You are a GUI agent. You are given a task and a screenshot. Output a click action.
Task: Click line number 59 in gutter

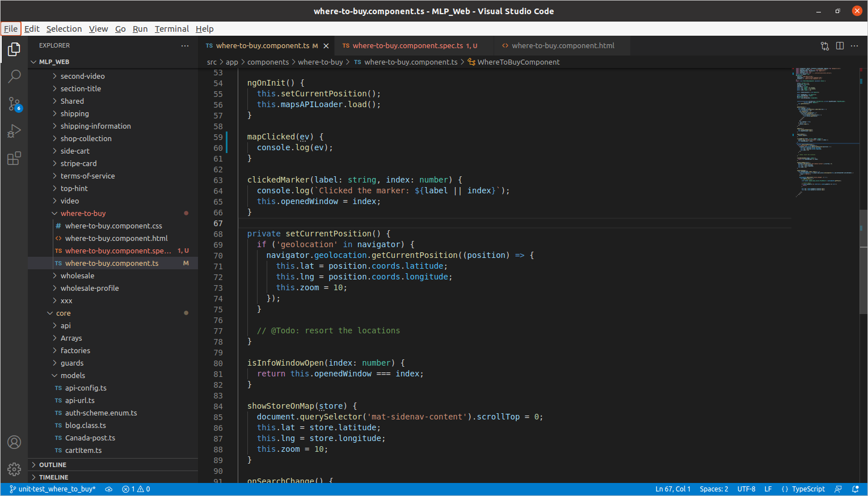coord(218,137)
